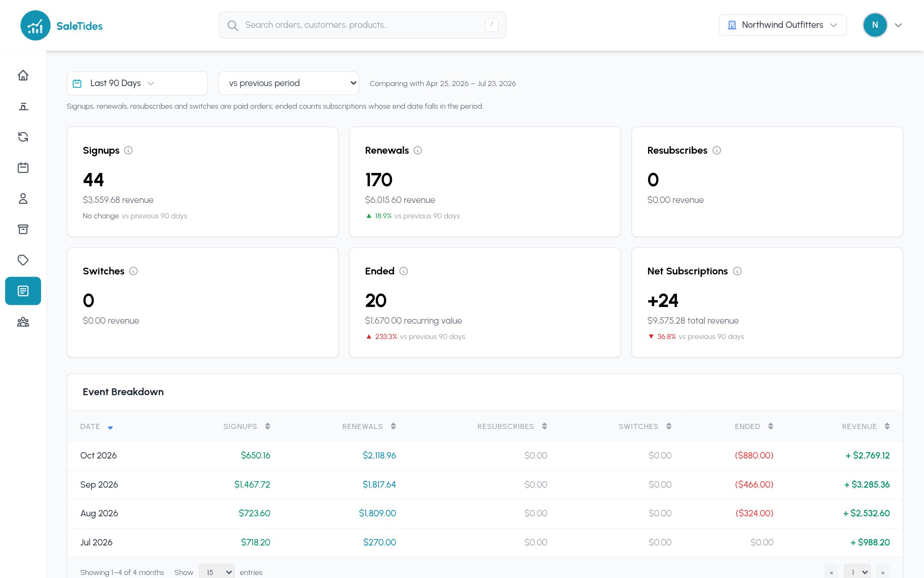Click the SaleTides logo
Viewport: 924px width, 578px height.
[62, 26]
